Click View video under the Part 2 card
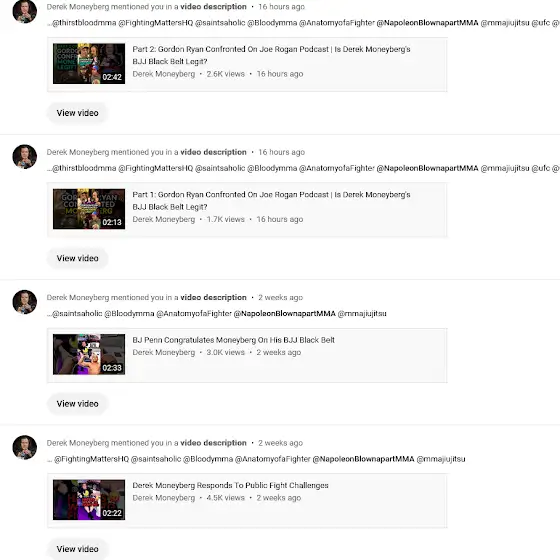Screen dimensions: 560x560 (x=78, y=113)
